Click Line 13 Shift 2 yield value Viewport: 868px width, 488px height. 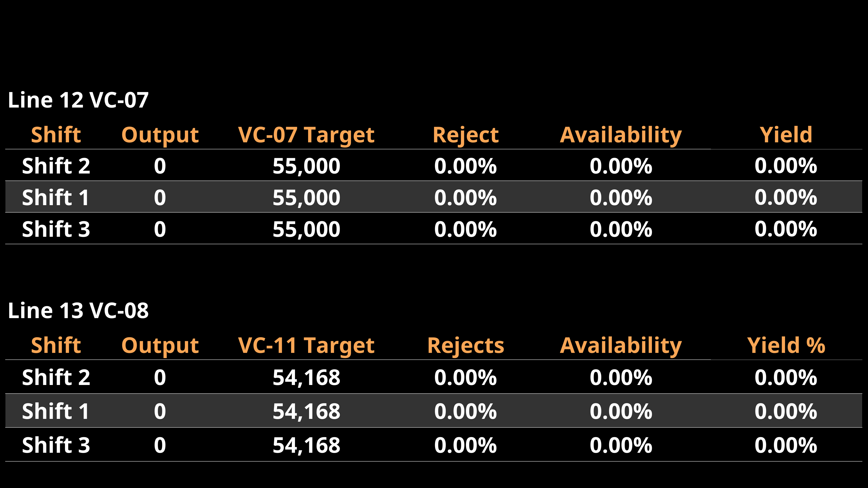(786, 377)
